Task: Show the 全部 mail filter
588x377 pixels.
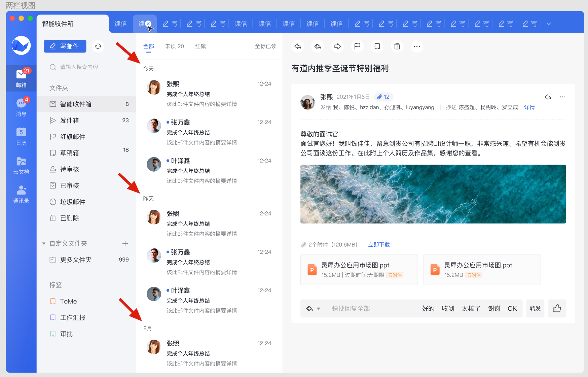Action: tap(149, 46)
